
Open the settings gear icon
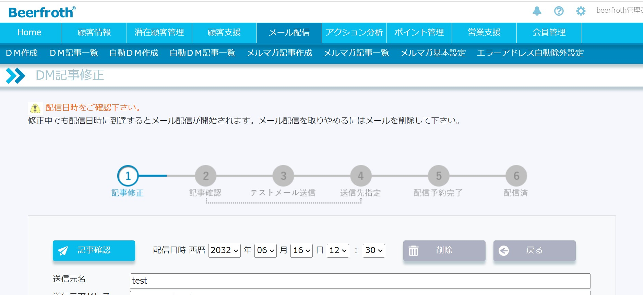[581, 11]
